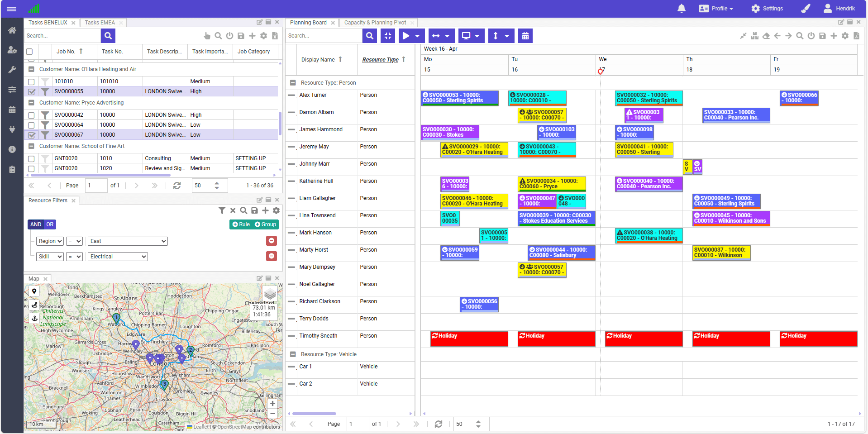Switch to the Tasks EMEA tab
The height and width of the screenshot is (434, 868).
click(x=99, y=22)
